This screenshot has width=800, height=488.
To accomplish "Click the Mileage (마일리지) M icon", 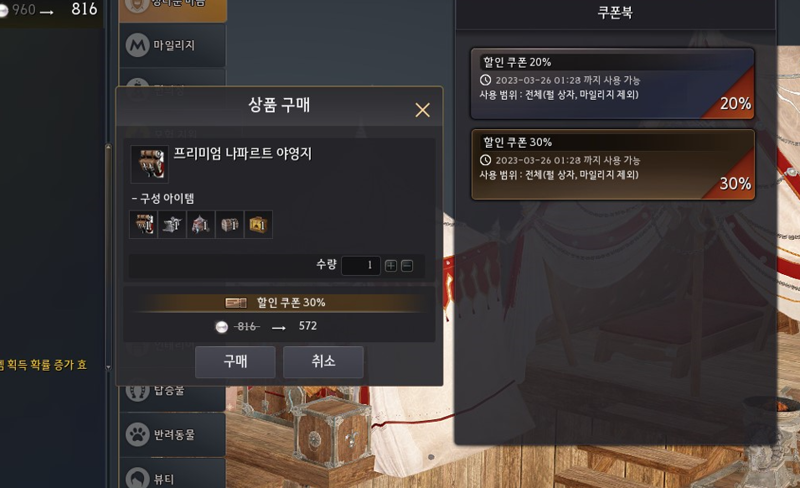I will [x=137, y=45].
